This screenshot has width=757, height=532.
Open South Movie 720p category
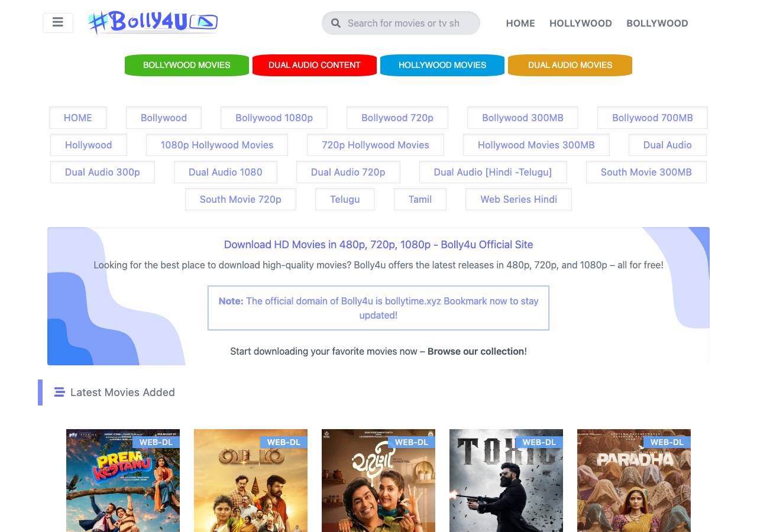241,199
